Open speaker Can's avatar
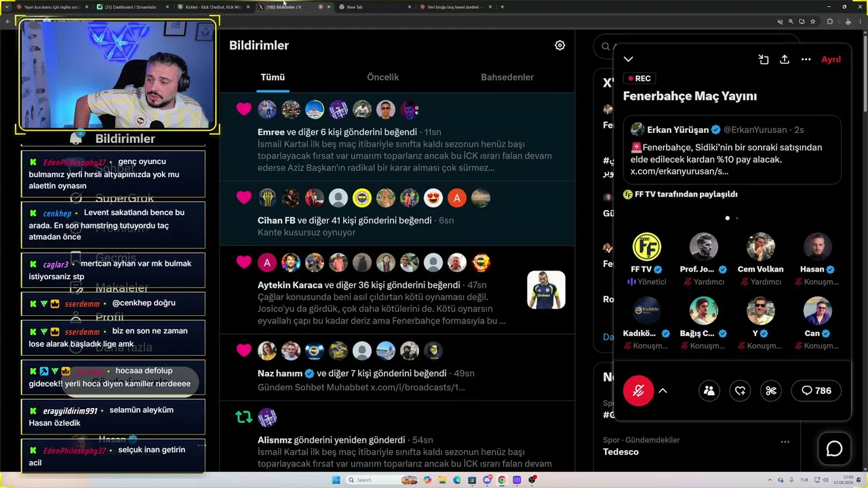The height and width of the screenshot is (488, 868). coord(817,310)
